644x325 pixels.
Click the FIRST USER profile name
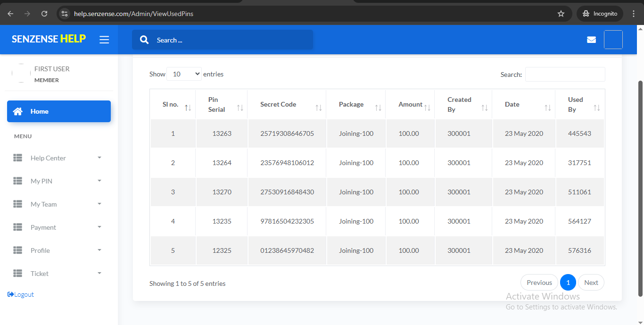[52, 69]
